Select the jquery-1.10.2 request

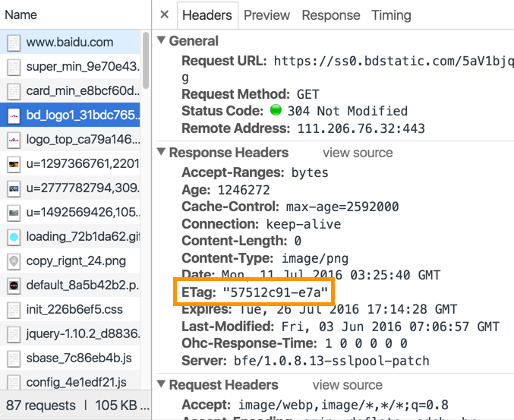point(81,334)
